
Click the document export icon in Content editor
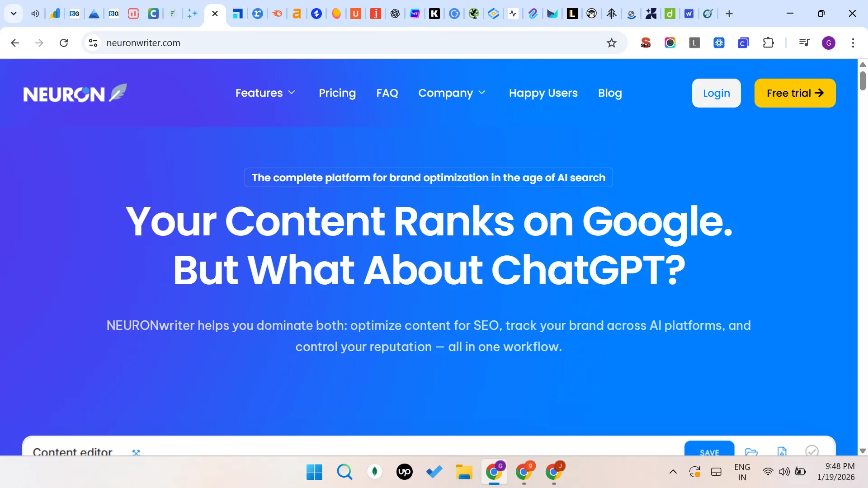click(x=782, y=451)
